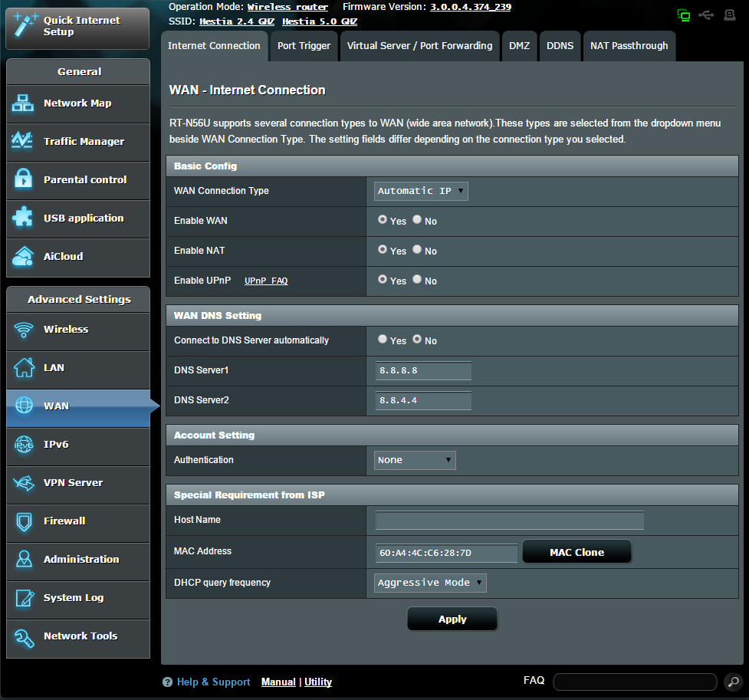Click the firmware version link
This screenshot has height=700, width=749.
(471, 7)
